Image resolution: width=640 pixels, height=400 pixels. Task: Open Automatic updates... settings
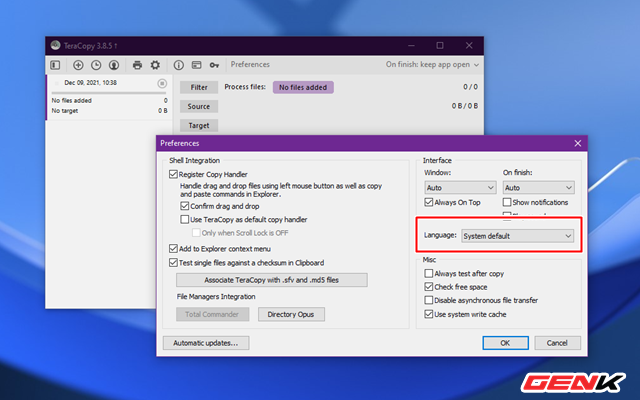206,343
